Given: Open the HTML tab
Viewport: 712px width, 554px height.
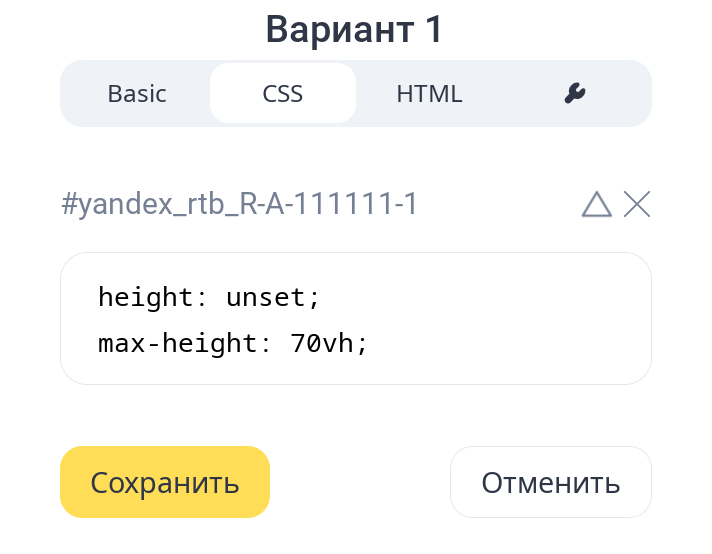Looking at the screenshot, I should click(x=429, y=94).
